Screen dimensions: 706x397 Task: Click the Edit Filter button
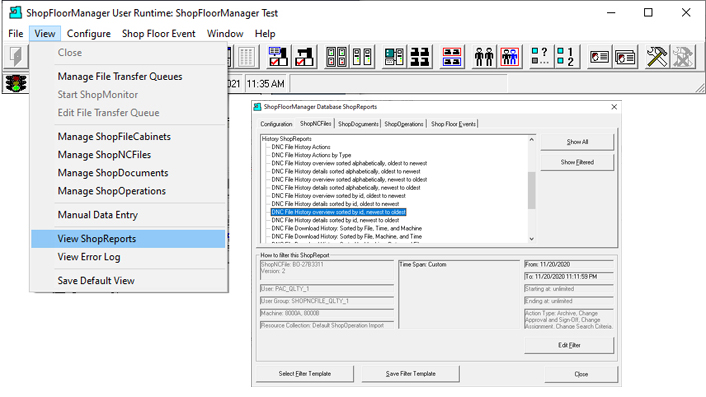click(x=569, y=345)
